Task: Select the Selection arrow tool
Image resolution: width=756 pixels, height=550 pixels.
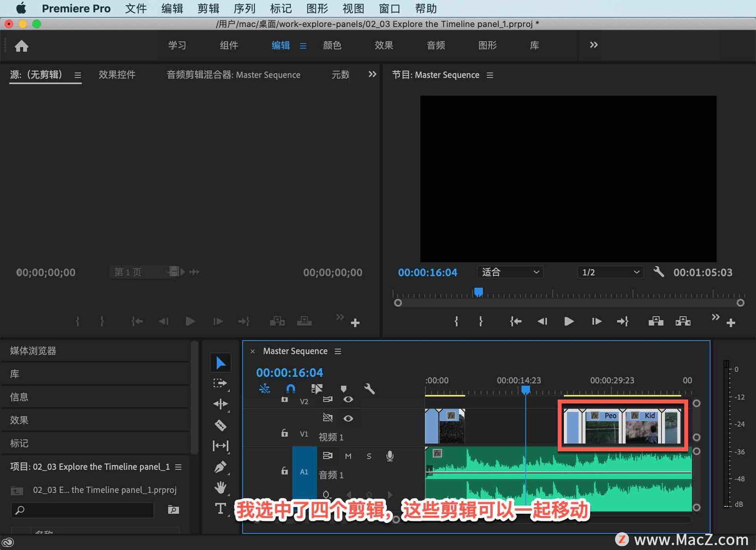Action: [x=220, y=363]
